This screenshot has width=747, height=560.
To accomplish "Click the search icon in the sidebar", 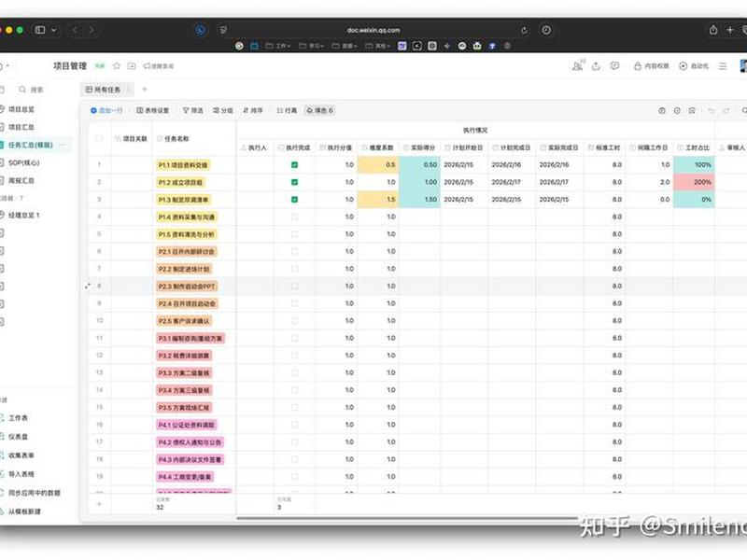I will tap(21, 90).
